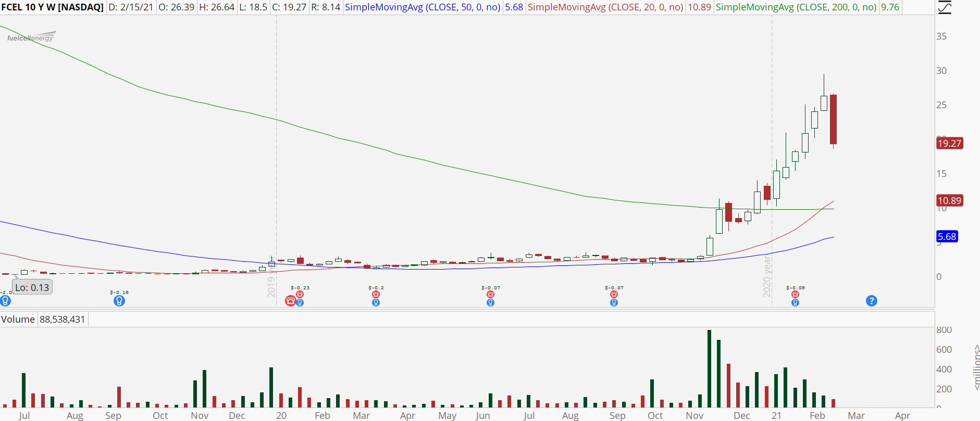Click the May label on the time axis

448,415
